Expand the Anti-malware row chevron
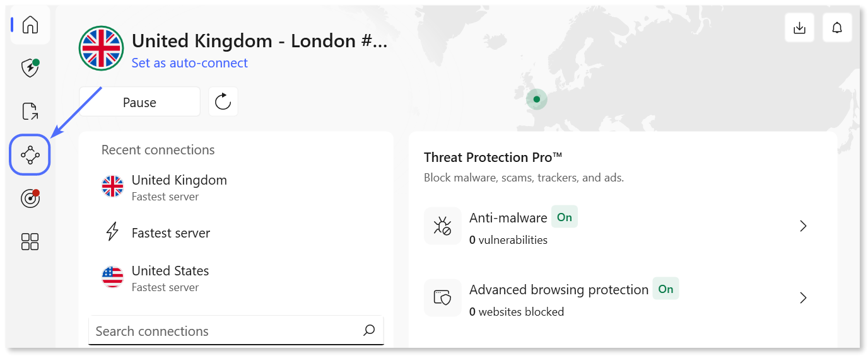Viewport: 868px width, 356px height. pyautogui.click(x=803, y=226)
